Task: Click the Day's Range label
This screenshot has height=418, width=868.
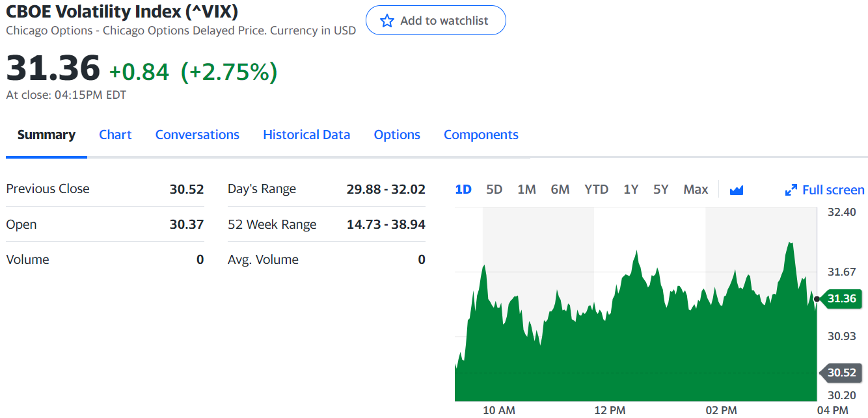Action: pyautogui.click(x=262, y=189)
